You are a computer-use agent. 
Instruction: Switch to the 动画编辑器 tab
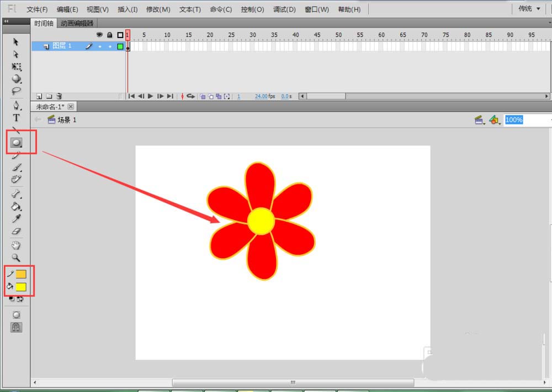77,23
